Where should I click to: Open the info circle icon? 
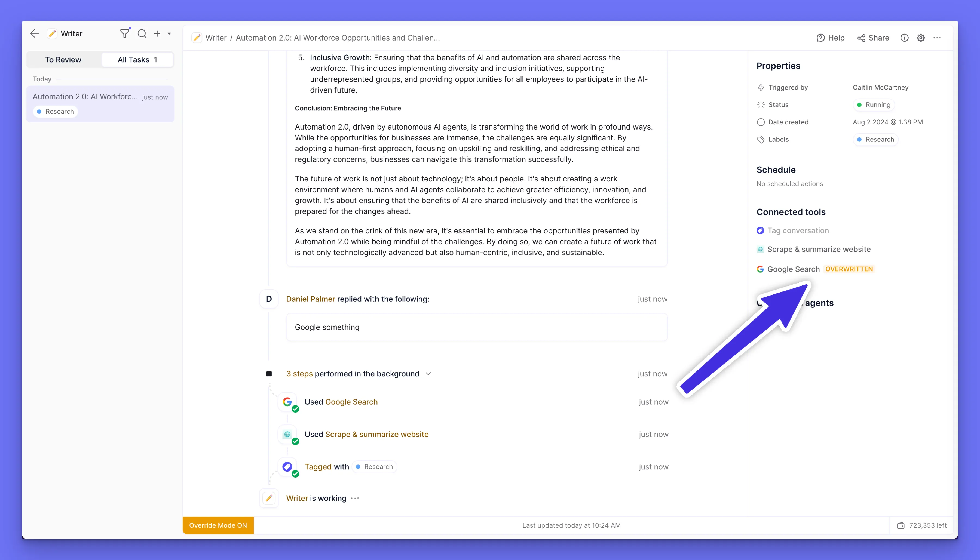click(904, 38)
